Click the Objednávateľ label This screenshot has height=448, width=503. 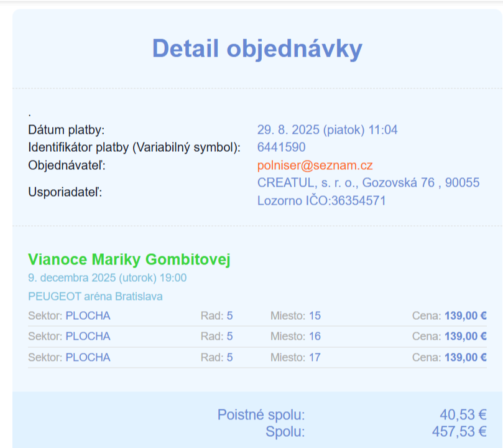[67, 166]
